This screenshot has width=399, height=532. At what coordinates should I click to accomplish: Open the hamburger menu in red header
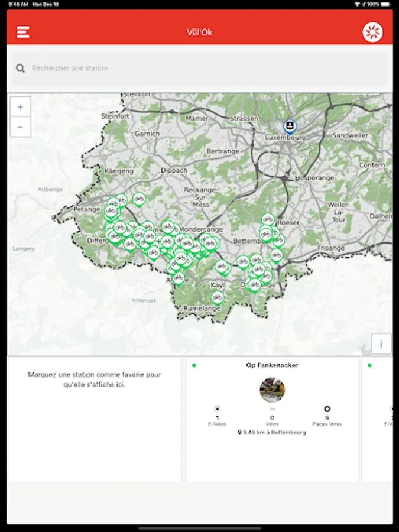[23, 32]
